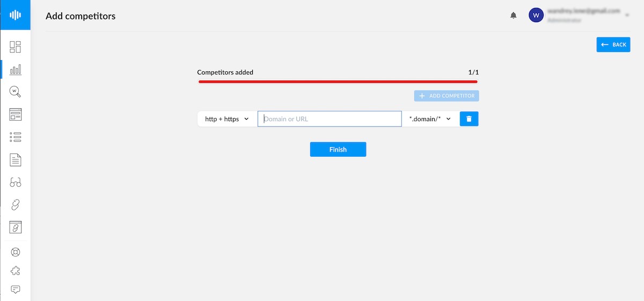644x301 pixels.
Task: Click the user avatar with letter W
Action: [x=536, y=15]
